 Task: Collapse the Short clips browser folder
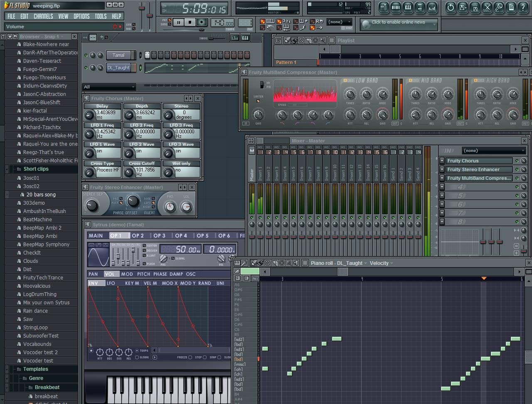pos(36,169)
